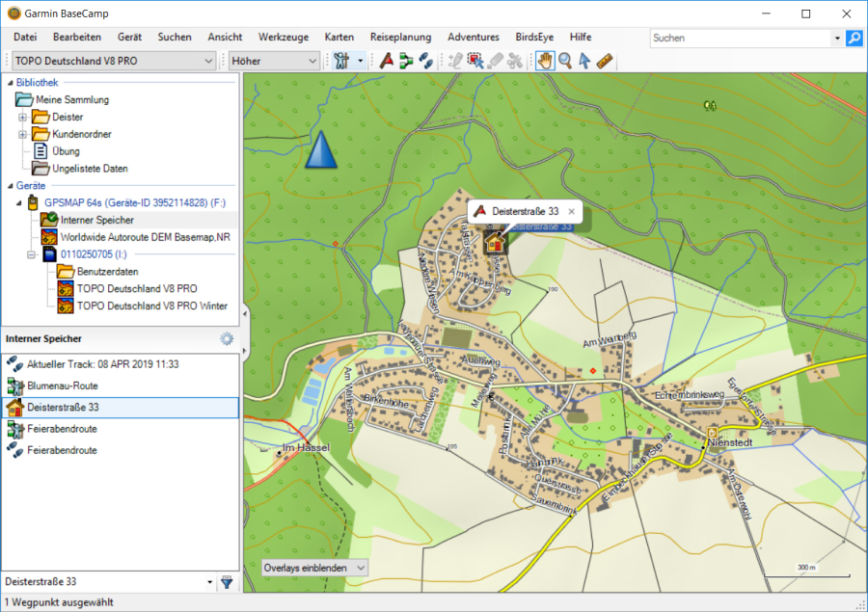Viewport: 868px width, 612px height.
Task: Choose the Select arrow tool
Action: click(584, 61)
